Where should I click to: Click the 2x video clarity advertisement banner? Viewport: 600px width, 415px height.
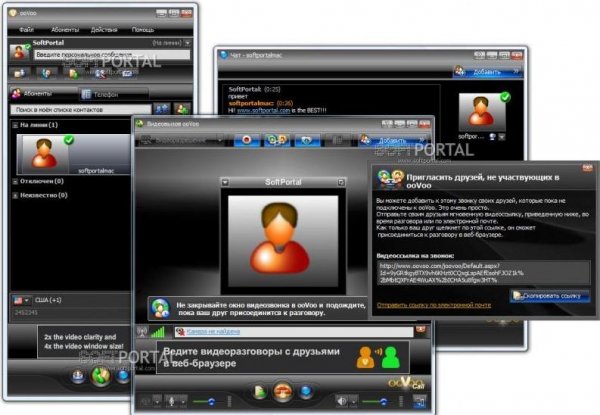tap(84, 342)
